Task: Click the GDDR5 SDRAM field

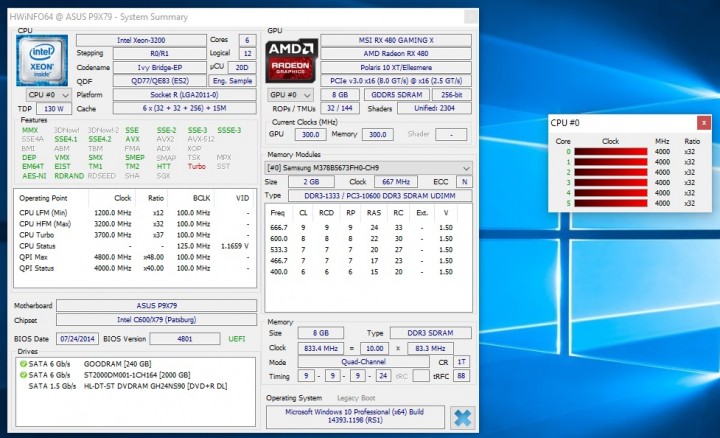Action: click(397, 95)
